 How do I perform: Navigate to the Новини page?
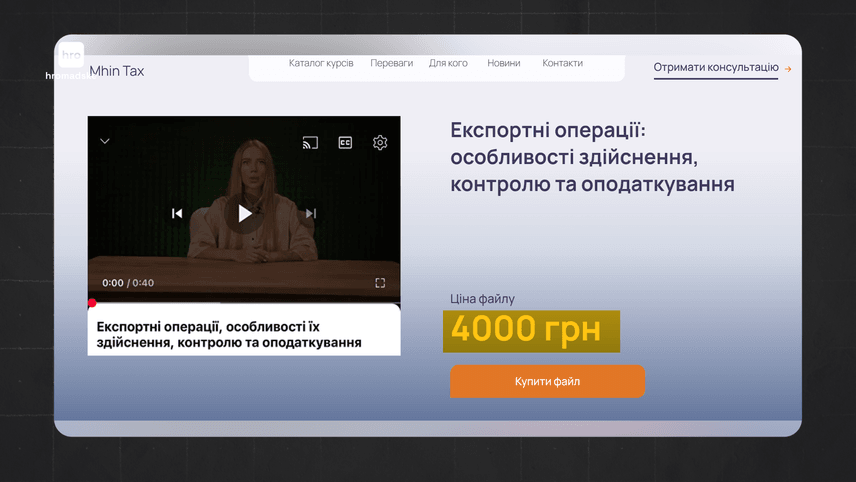(x=504, y=63)
